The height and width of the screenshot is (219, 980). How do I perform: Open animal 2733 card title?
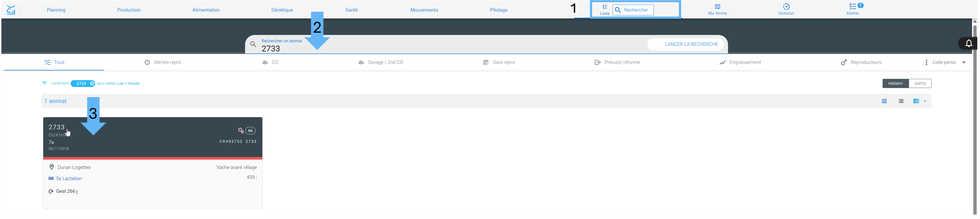[56, 127]
